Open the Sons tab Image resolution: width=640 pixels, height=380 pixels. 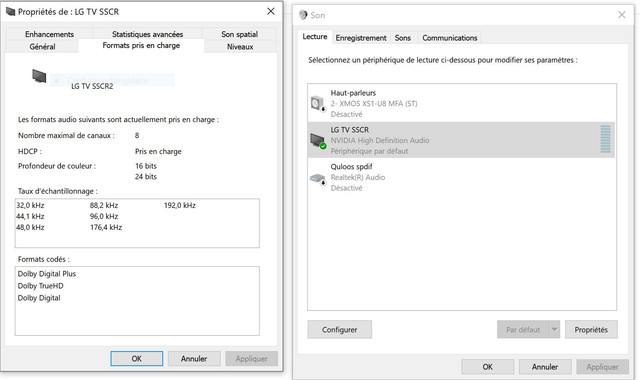(402, 38)
